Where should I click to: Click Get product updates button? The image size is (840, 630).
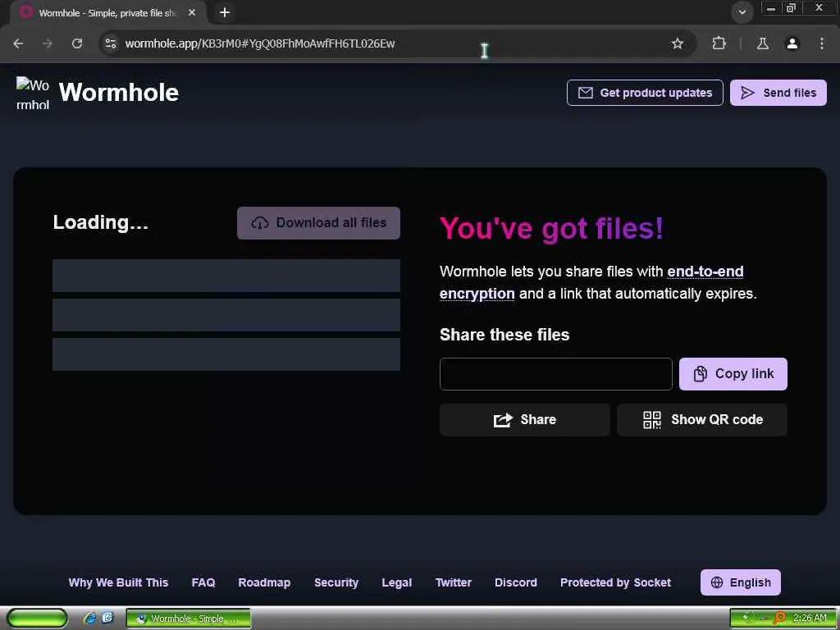tap(645, 93)
